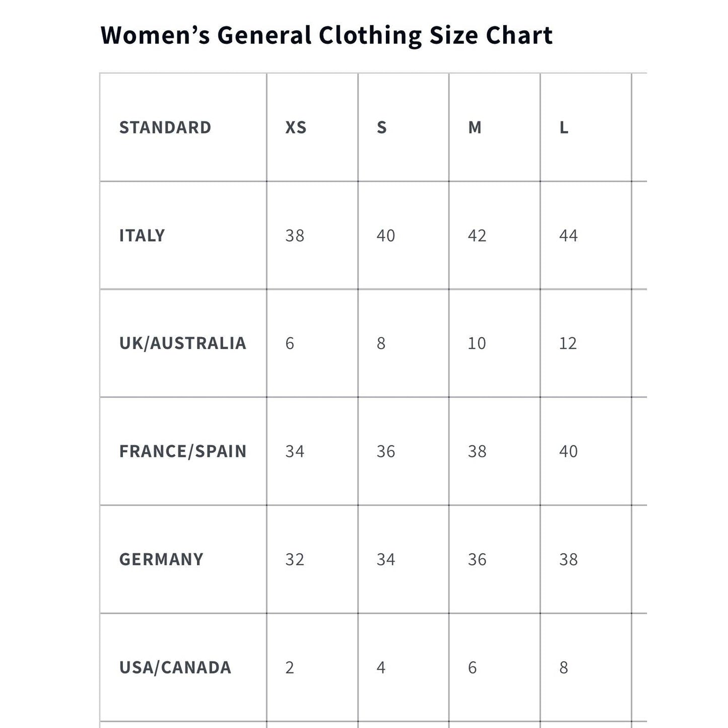728x728 pixels.
Task: Select Italy XS value 38
Action: (295, 235)
